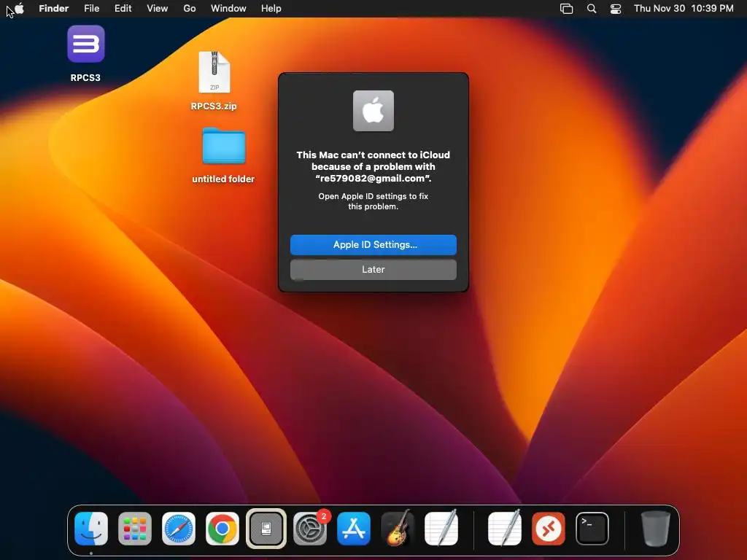Open TextEdit left of Dock divider

441,528
